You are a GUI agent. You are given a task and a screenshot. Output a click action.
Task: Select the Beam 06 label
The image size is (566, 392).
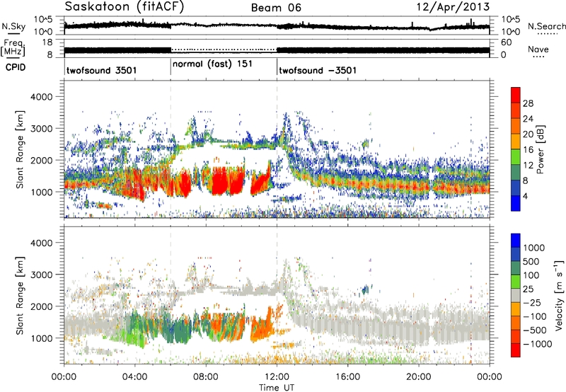click(x=276, y=8)
